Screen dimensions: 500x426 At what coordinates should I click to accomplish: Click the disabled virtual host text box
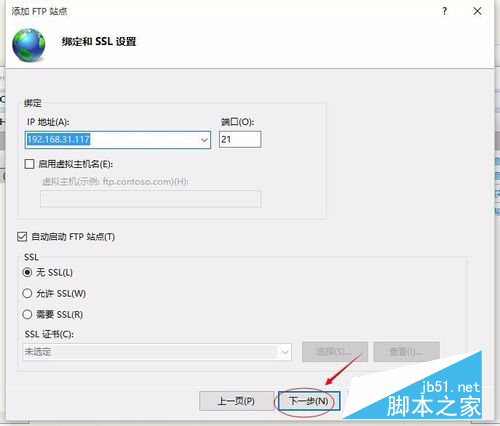[151, 199]
